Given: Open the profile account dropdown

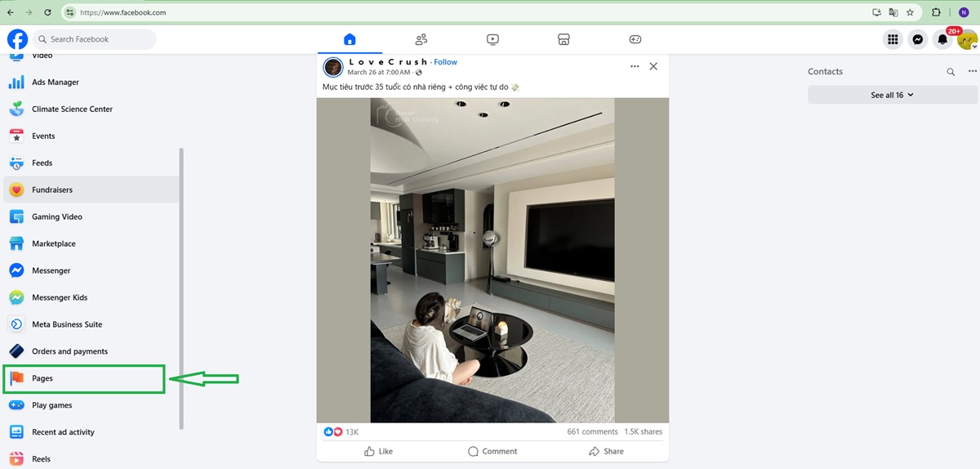Looking at the screenshot, I should [x=968, y=39].
